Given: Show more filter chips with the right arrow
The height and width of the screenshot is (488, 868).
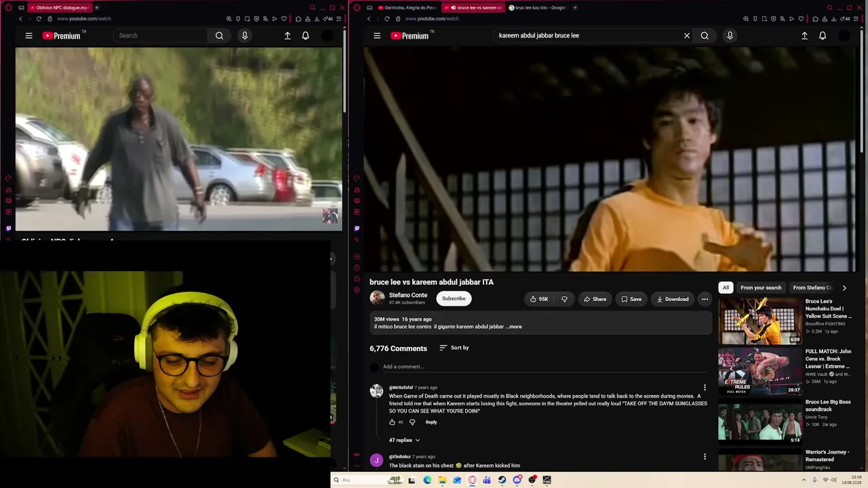Looking at the screenshot, I should coord(844,288).
